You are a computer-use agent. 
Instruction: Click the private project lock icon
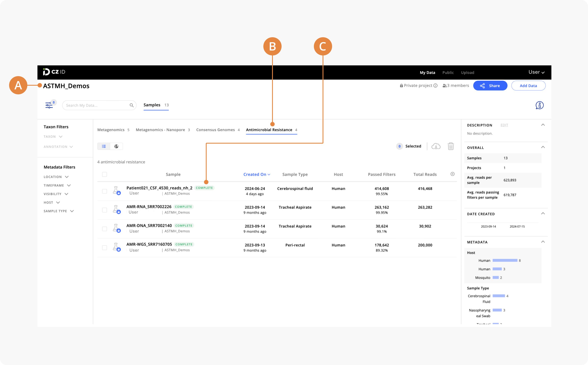(401, 85)
